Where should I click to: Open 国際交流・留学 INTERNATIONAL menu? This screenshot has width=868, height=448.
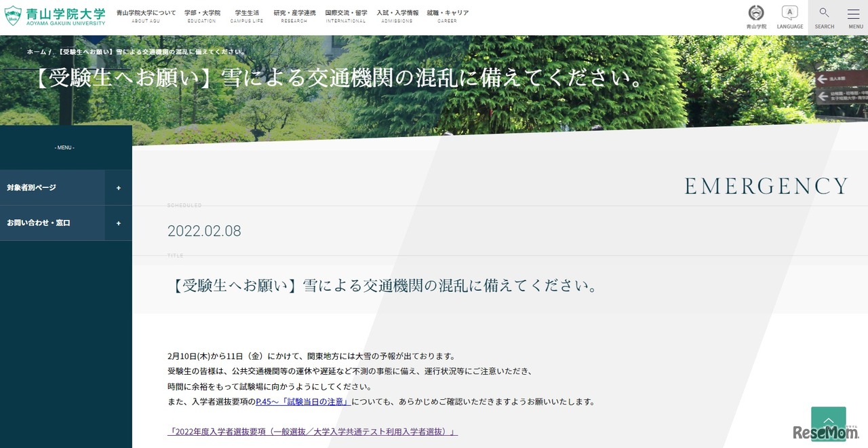[x=346, y=16]
